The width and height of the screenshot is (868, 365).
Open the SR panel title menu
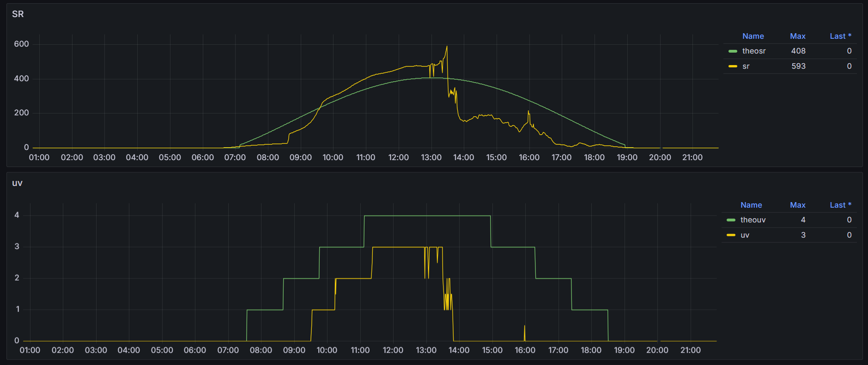[18, 14]
